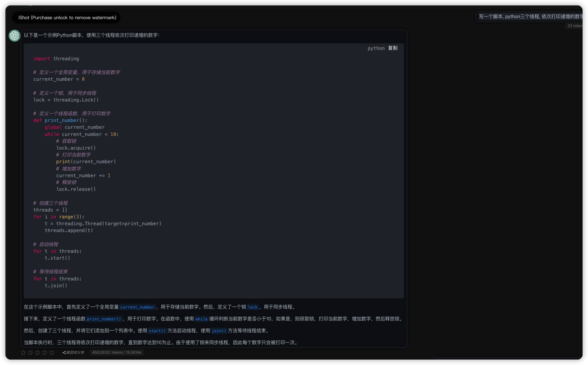Rate the answer three stars
588x365 pixels.
pyautogui.click(x=37, y=353)
